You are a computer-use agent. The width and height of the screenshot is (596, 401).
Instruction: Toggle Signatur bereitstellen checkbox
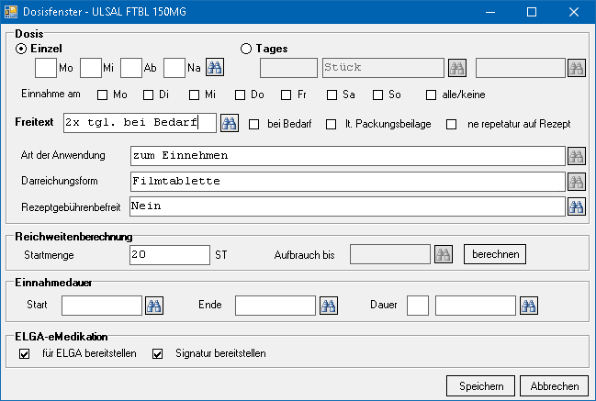[157, 354]
